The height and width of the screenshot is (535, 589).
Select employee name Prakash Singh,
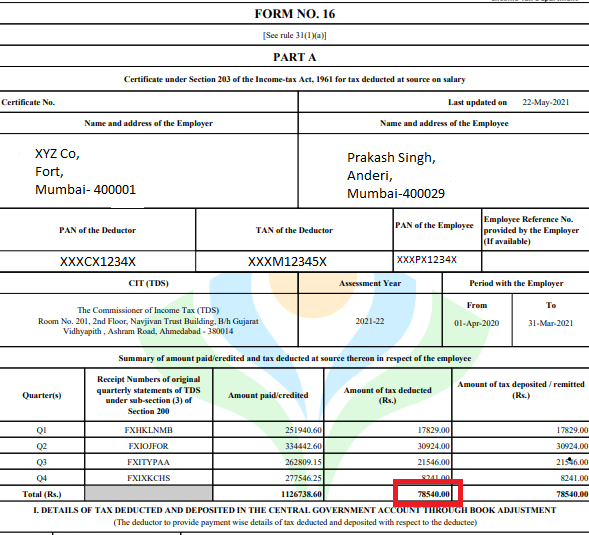coord(391,157)
